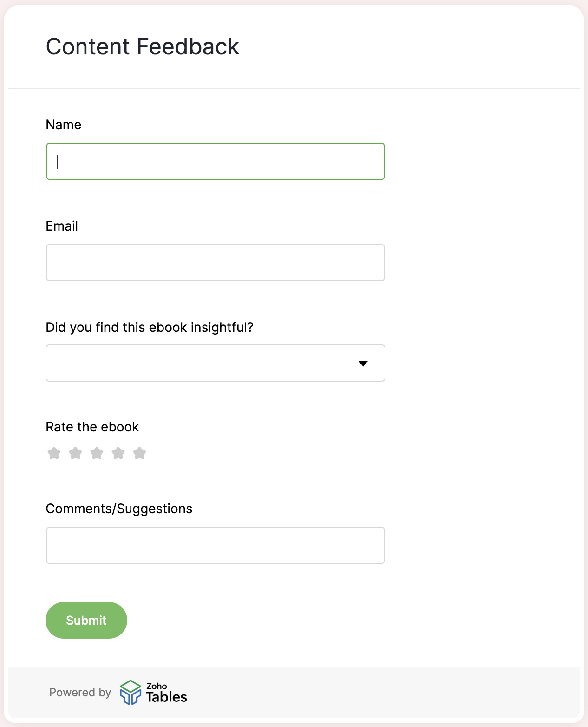
Task: Click into the Email input box
Action: coord(216,263)
